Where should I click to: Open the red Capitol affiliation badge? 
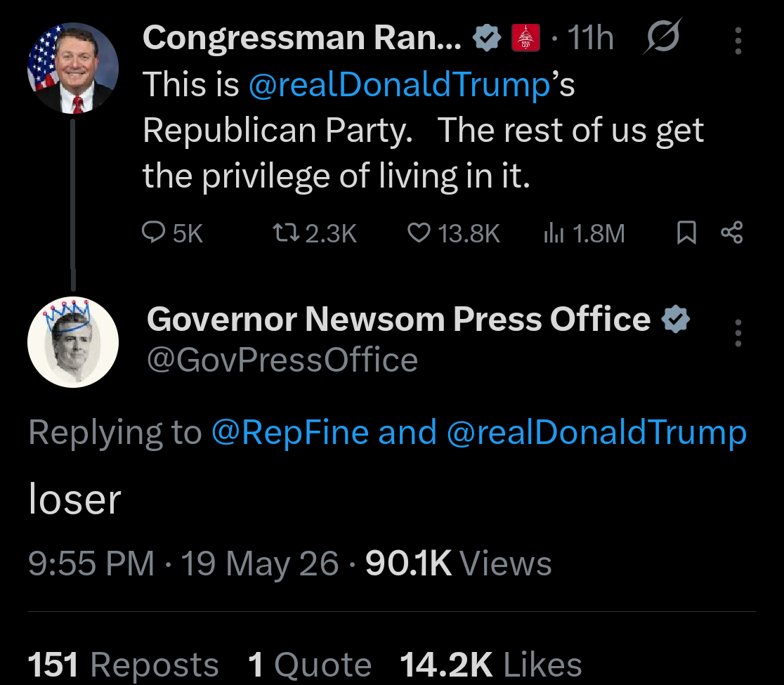525,37
